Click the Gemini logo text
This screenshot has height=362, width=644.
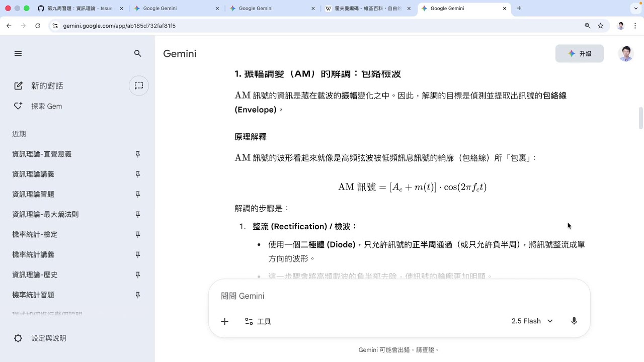(180, 54)
